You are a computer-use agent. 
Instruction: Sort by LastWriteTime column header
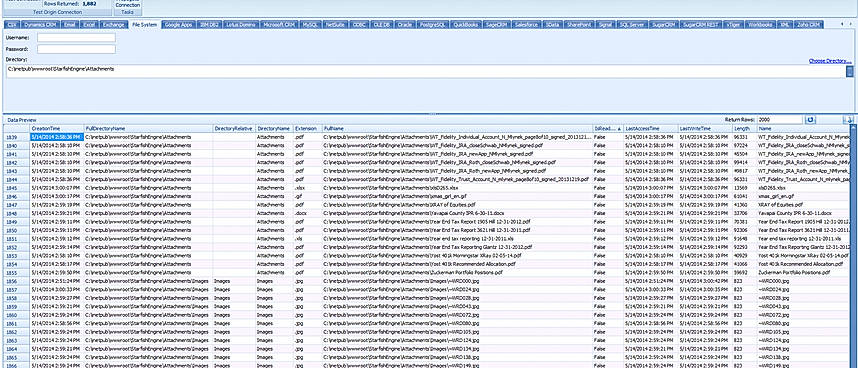tap(705, 128)
